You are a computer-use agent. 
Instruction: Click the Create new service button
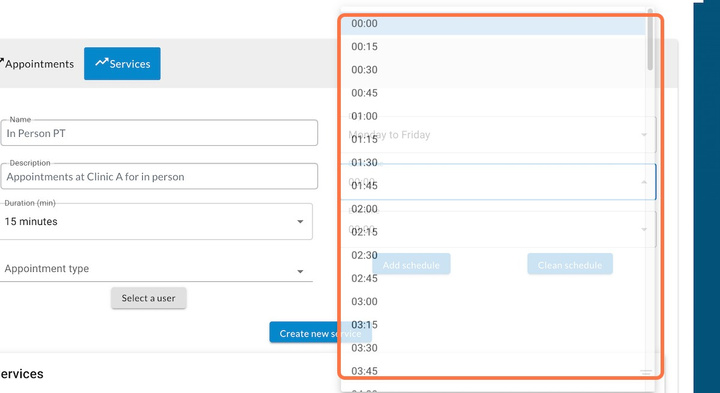click(x=320, y=333)
